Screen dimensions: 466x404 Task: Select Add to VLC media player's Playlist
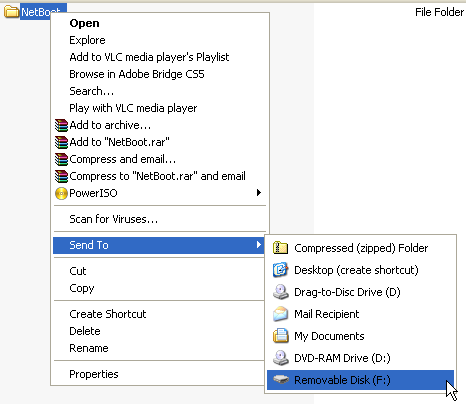(159, 57)
